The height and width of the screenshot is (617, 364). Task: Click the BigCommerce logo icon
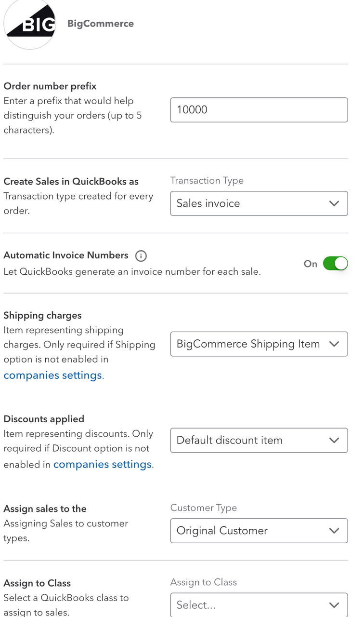point(29,24)
